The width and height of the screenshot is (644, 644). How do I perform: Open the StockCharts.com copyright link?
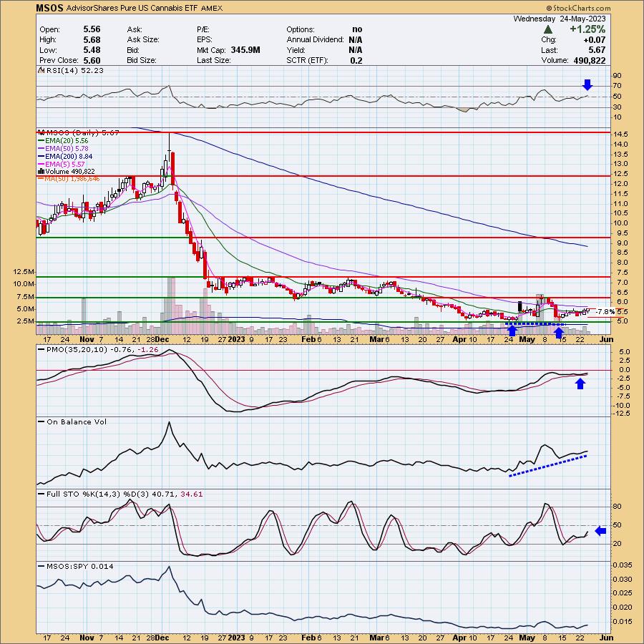(578, 8)
